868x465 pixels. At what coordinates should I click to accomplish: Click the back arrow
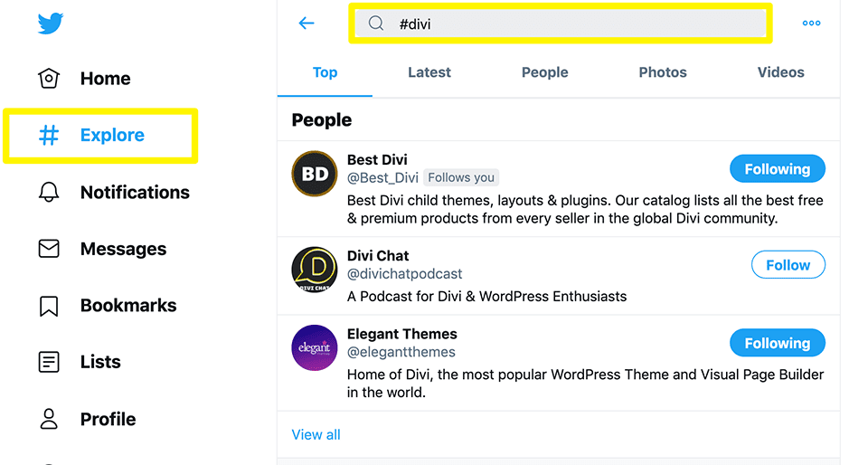[307, 24]
